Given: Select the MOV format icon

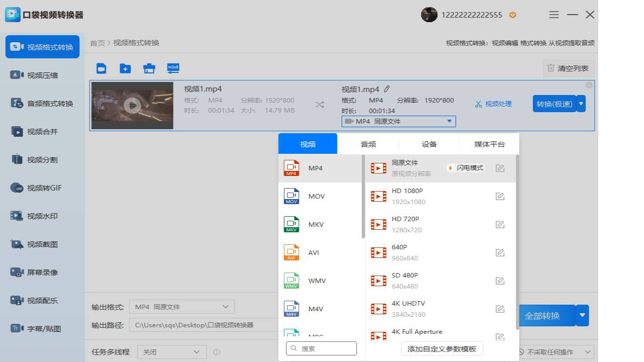Looking at the screenshot, I should click(291, 196).
